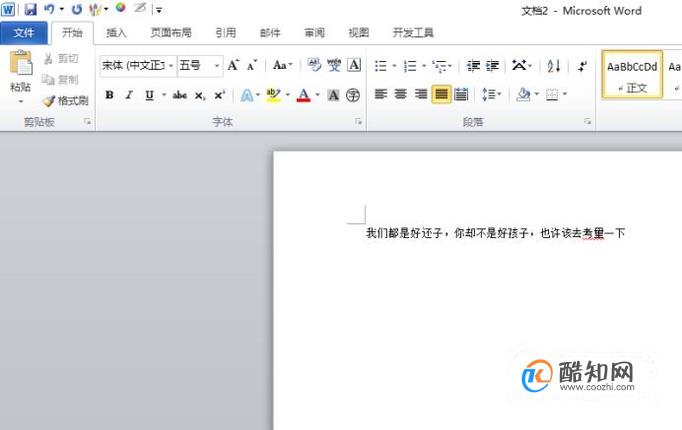Click the Character Border A icon
This screenshot has height=430, width=682.
tap(354, 65)
